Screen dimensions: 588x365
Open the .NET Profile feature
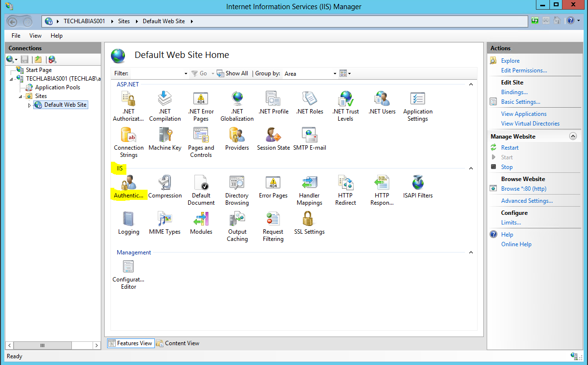[273, 103]
